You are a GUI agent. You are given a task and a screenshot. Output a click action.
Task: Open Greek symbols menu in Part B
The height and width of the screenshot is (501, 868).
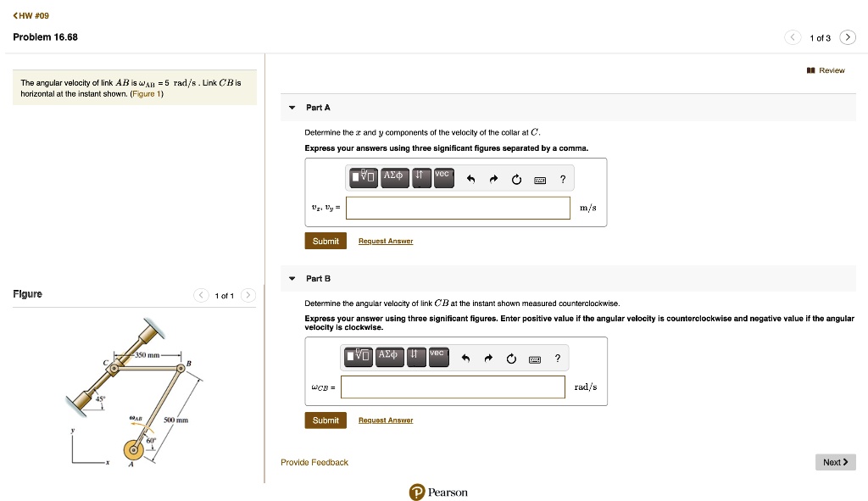pyautogui.click(x=388, y=357)
